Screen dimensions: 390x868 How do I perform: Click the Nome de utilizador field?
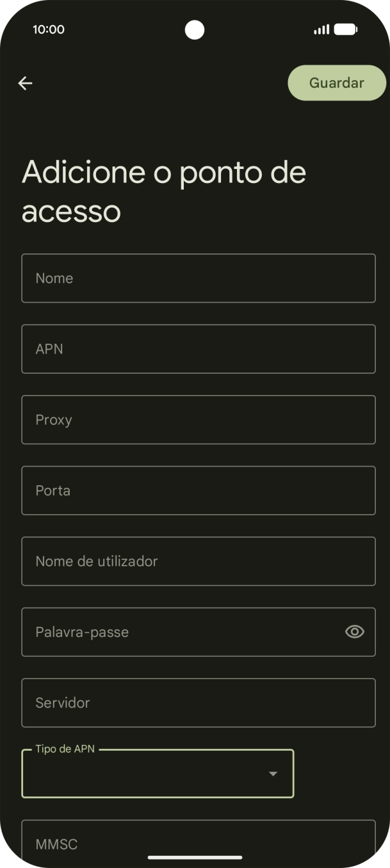(x=199, y=561)
